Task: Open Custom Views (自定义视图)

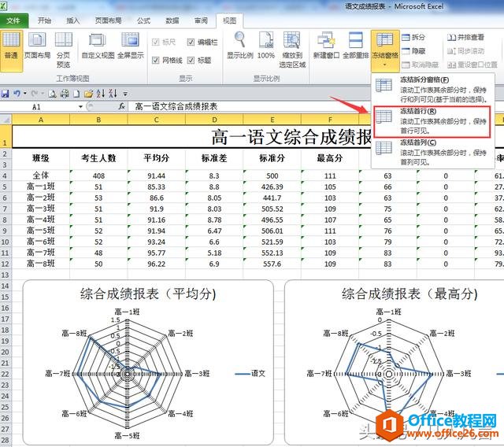Action: (x=98, y=46)
